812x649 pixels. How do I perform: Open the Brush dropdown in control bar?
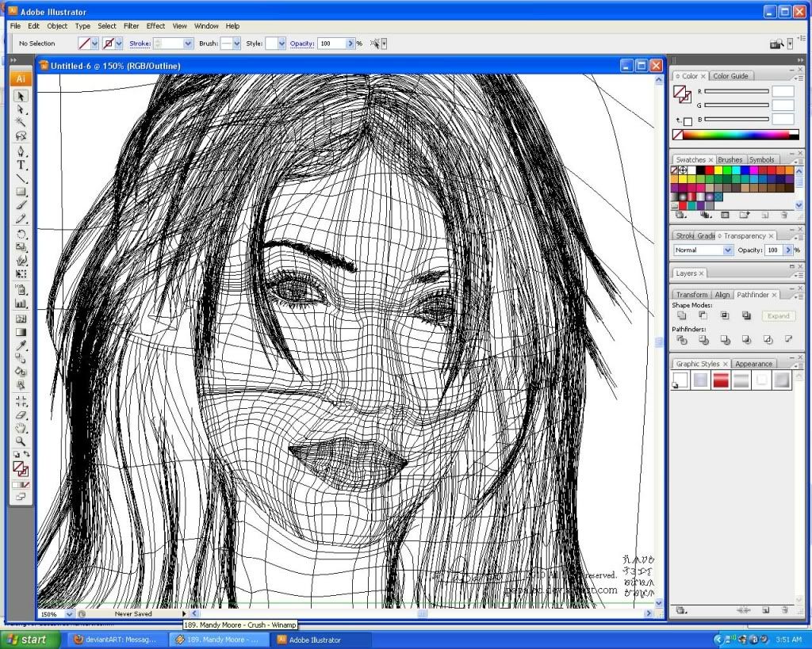(x=236, y=44)
